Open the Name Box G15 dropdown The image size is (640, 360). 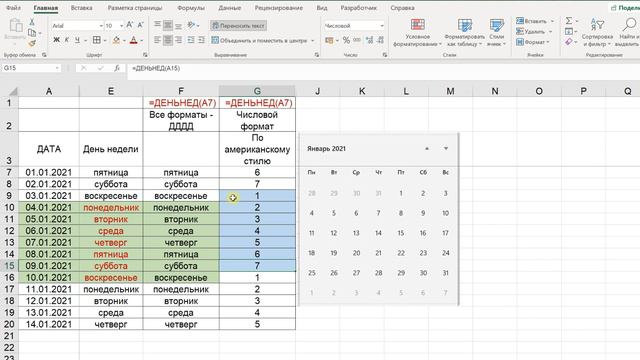57,68
